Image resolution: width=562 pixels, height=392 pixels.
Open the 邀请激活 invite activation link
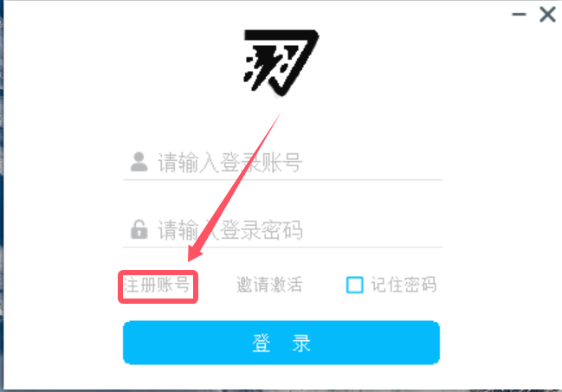269,285
